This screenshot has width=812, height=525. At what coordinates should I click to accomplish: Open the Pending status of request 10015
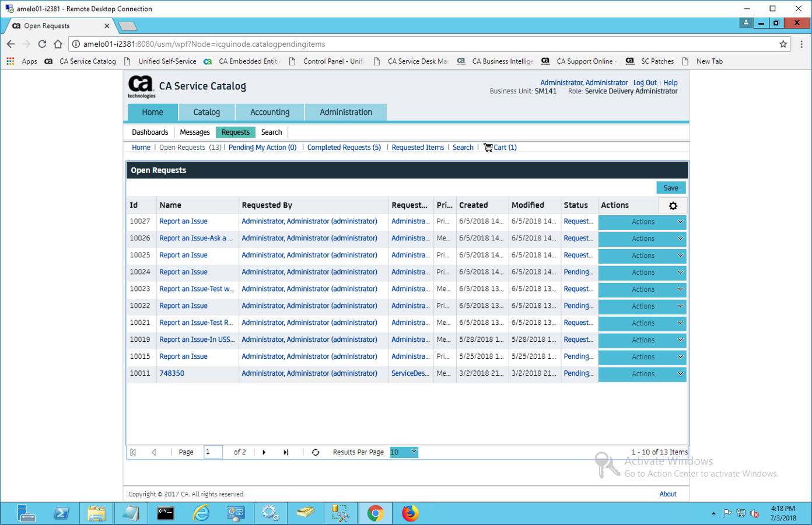pyautogui.click(x=578, y=356)
